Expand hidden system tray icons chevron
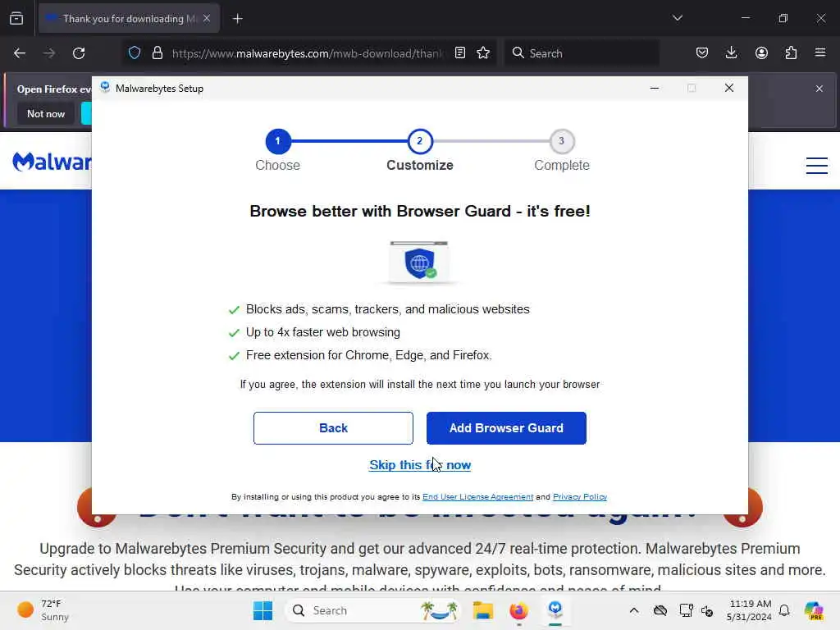 pyautogui.click(x=634, y=610)
